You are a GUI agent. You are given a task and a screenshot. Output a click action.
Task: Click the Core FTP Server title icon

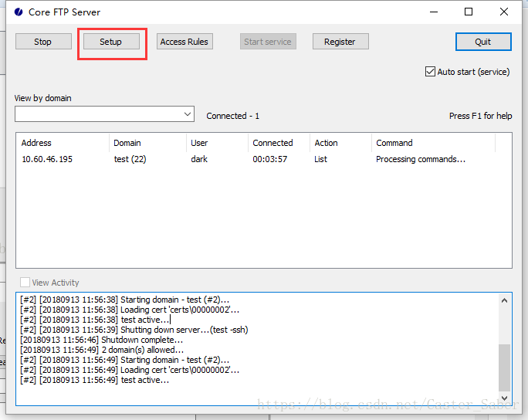pos(19,12)
